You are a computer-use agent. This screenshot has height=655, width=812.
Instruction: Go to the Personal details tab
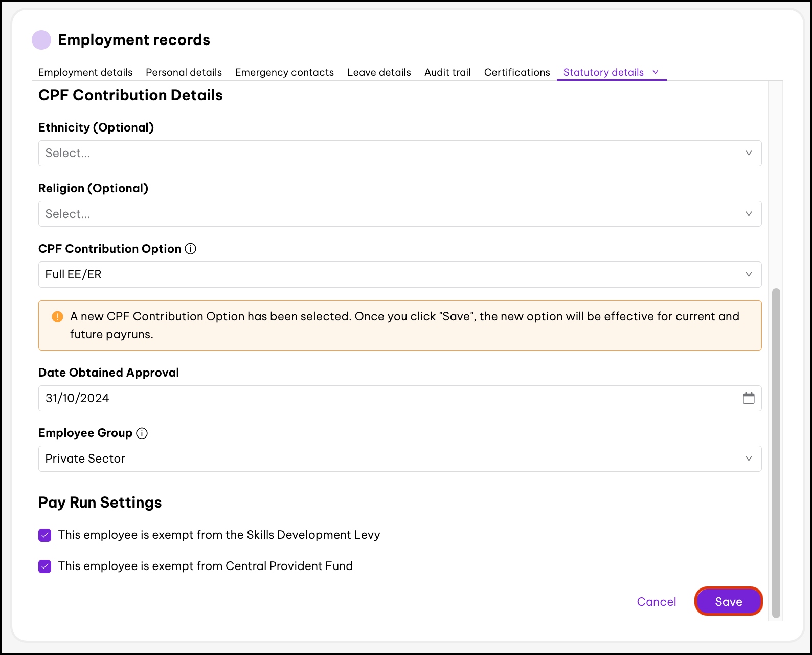click(184, 72)
